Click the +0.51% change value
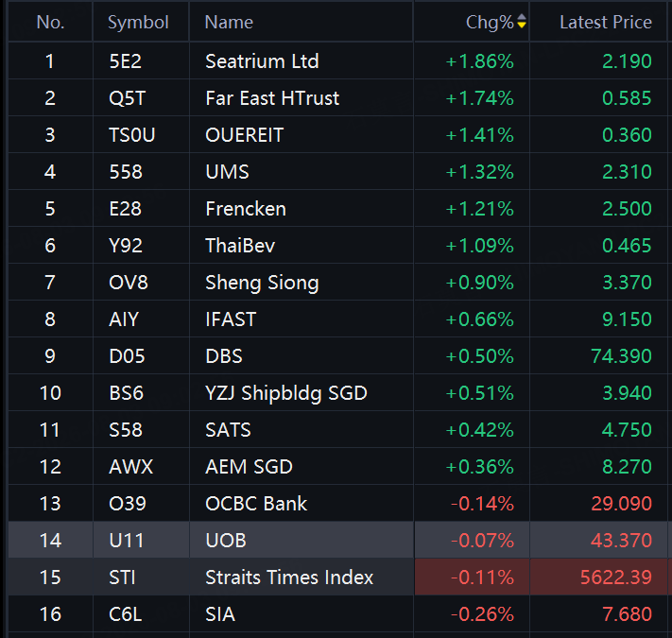The width and height of the screenshot is (672, 638). coord(479,393)
